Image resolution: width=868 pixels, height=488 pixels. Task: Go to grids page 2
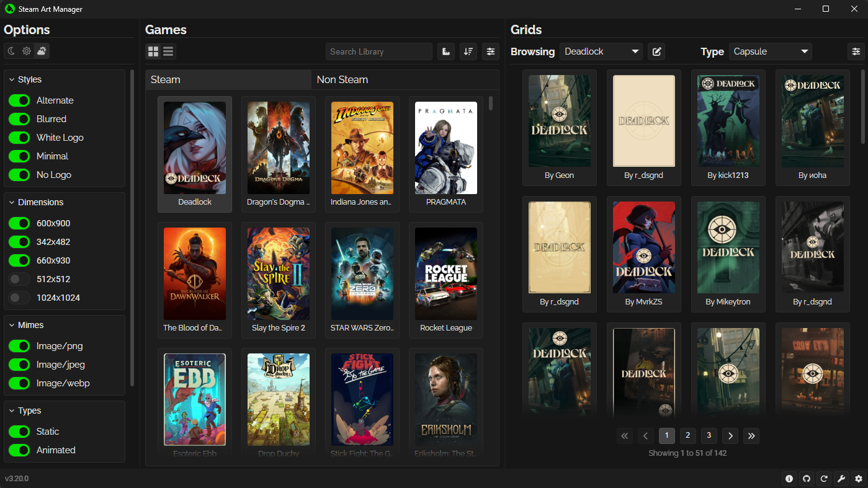click(687, 436)
